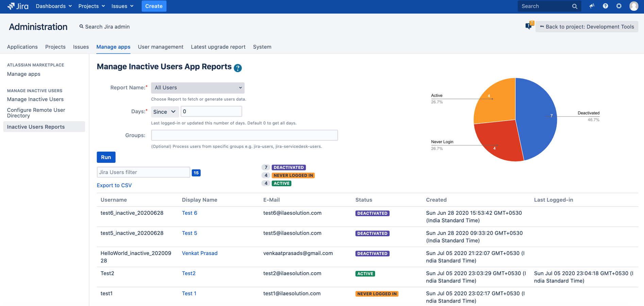Click the Create button
This screenshot has height=306, width=644.
(x=154, y=6)
